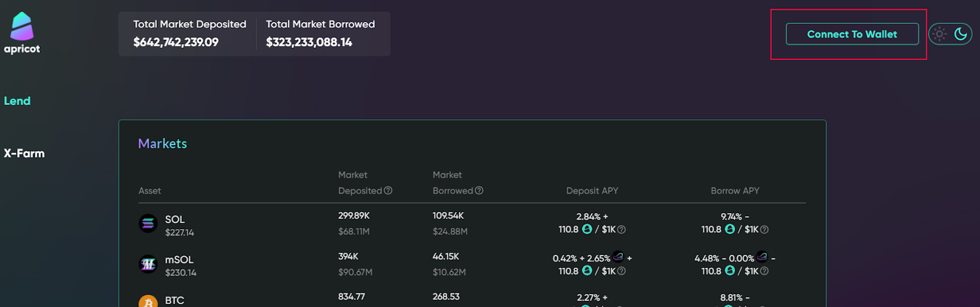
Task: Connect To Wallet
Action: tap(852, 34)
